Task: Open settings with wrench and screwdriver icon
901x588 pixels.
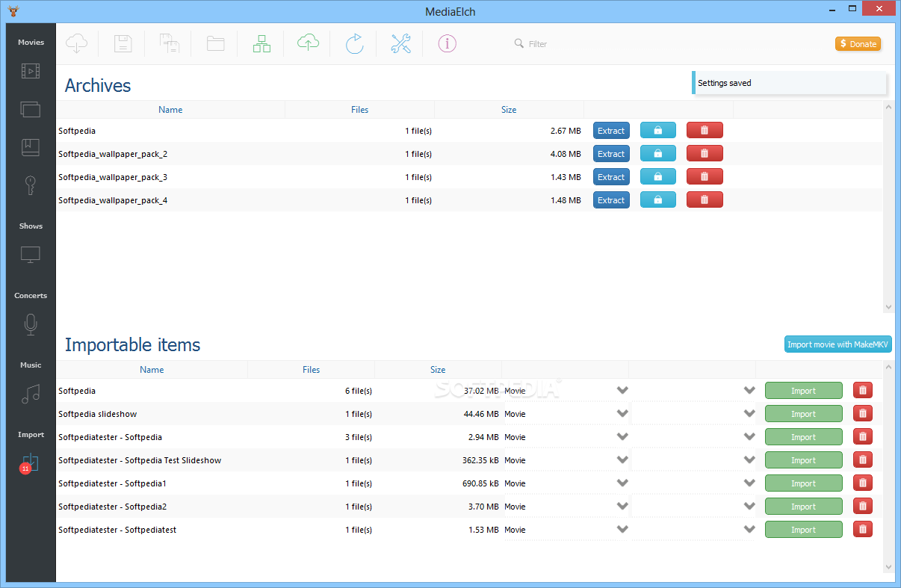Action: coord(401,43)
